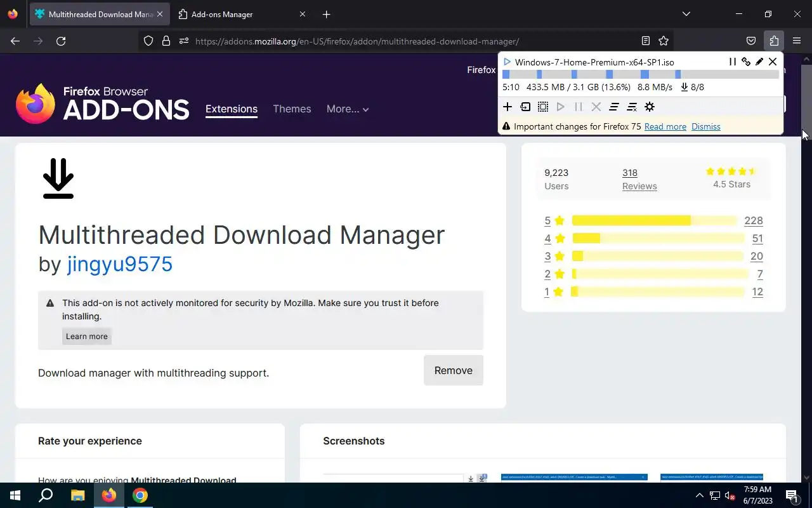The height and width of the screenshot is (508, 812).
Task: Pause selected downloads toolbar icon
Action: 579,107
